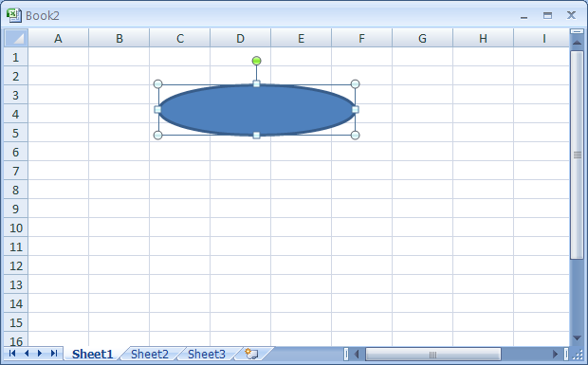588x365 pixels.
Task: Select row 4 header
Action: [16, 114]
